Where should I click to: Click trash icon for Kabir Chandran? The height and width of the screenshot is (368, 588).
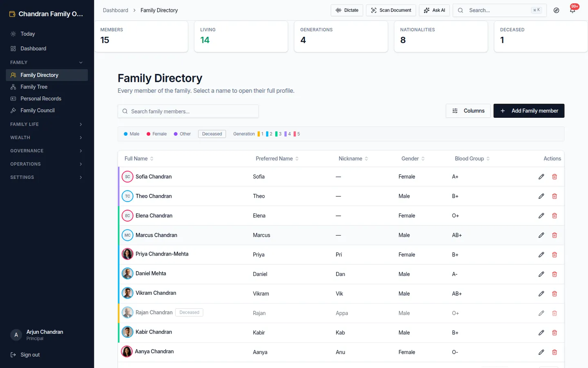[555, 332]
